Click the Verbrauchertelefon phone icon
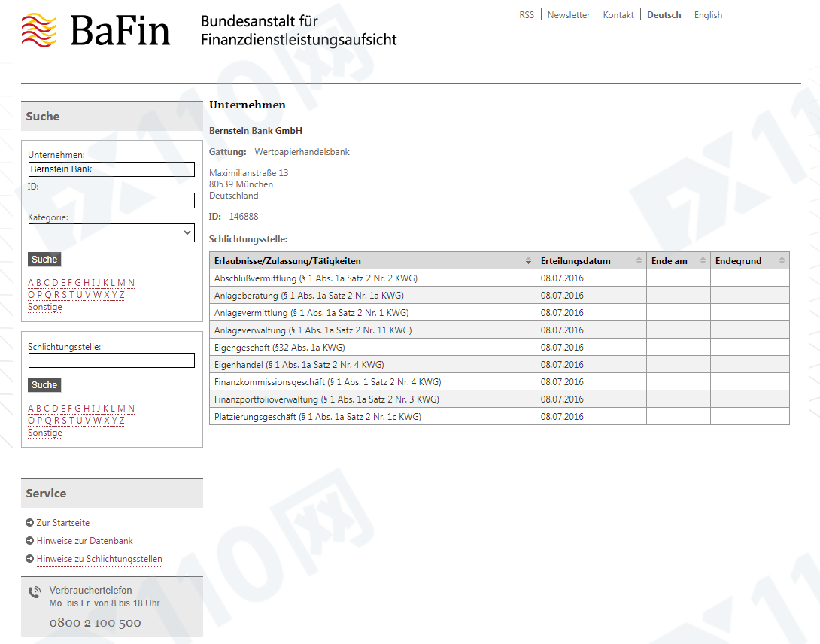This screenshot has height=644, width=820. click(x=35, y=591)
